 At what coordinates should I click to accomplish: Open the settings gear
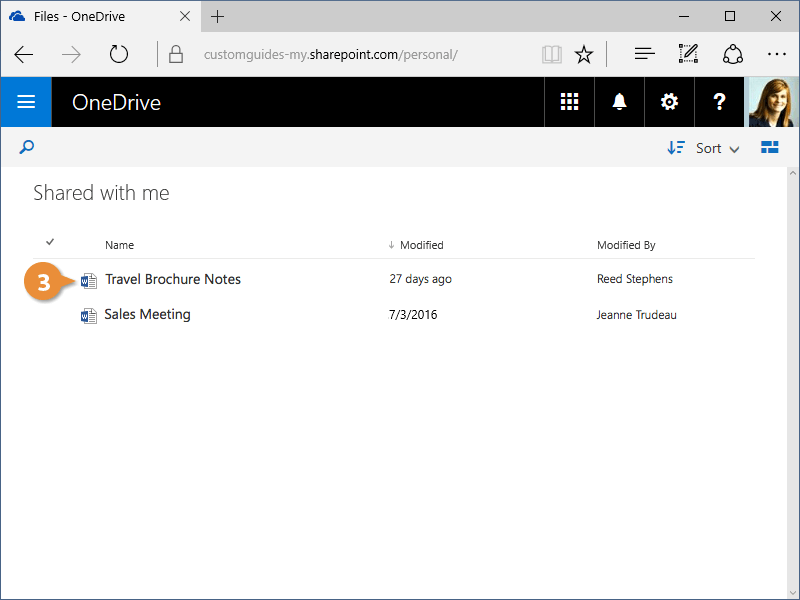point(669,102)
